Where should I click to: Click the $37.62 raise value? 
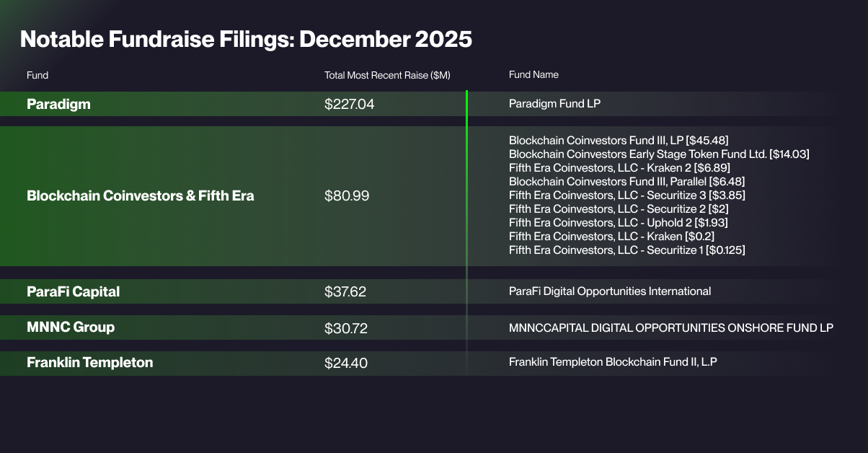345,291
